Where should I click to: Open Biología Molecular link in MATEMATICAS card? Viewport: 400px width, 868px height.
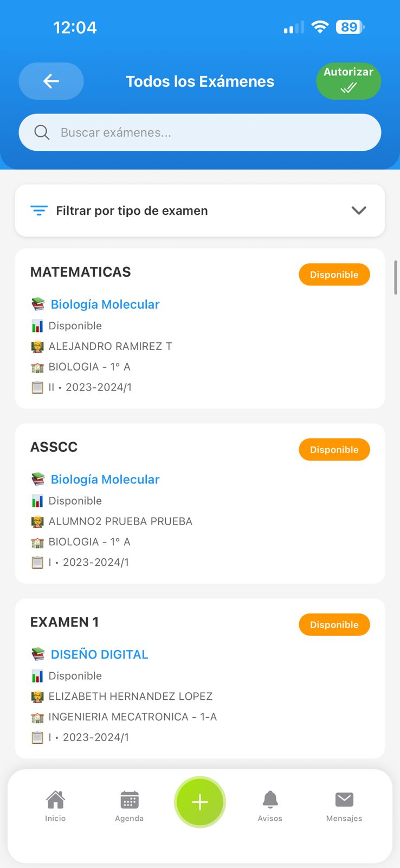(x=105, y=304)
